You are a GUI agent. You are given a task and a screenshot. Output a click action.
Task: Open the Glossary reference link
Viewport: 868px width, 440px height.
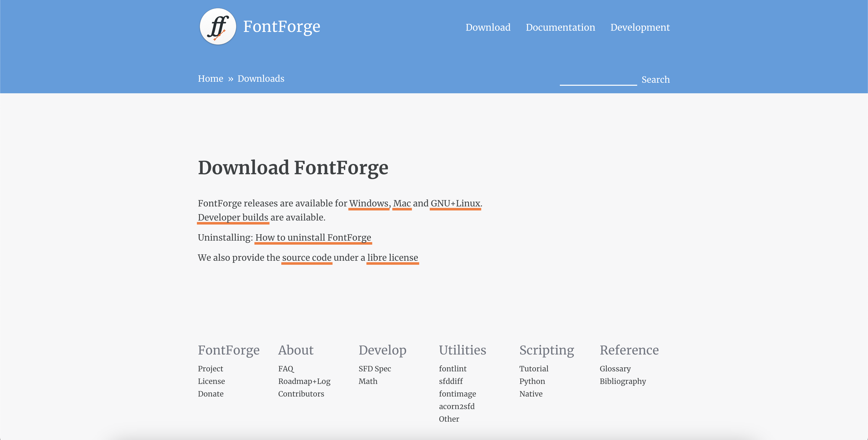(x=615, y=369)
